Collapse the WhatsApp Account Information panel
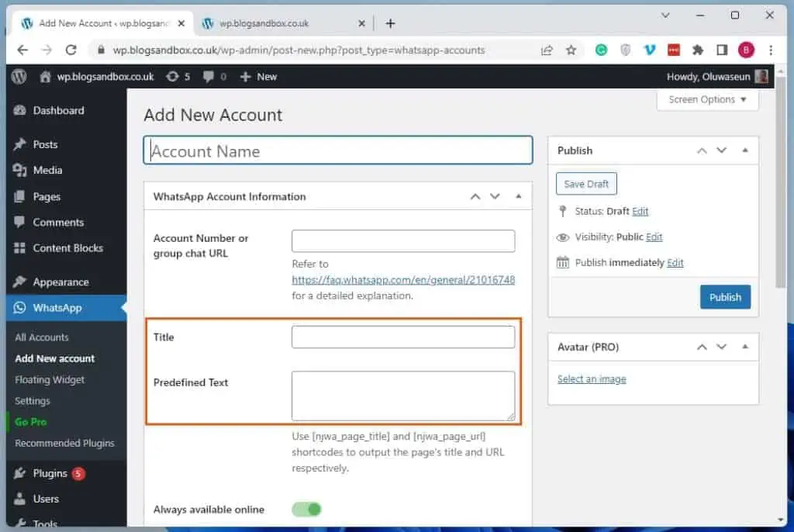The image size is (794, 532). 518,196
